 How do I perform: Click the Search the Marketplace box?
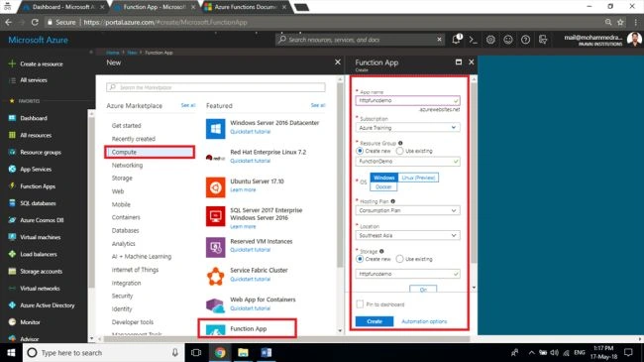click(x=216, y=87)
